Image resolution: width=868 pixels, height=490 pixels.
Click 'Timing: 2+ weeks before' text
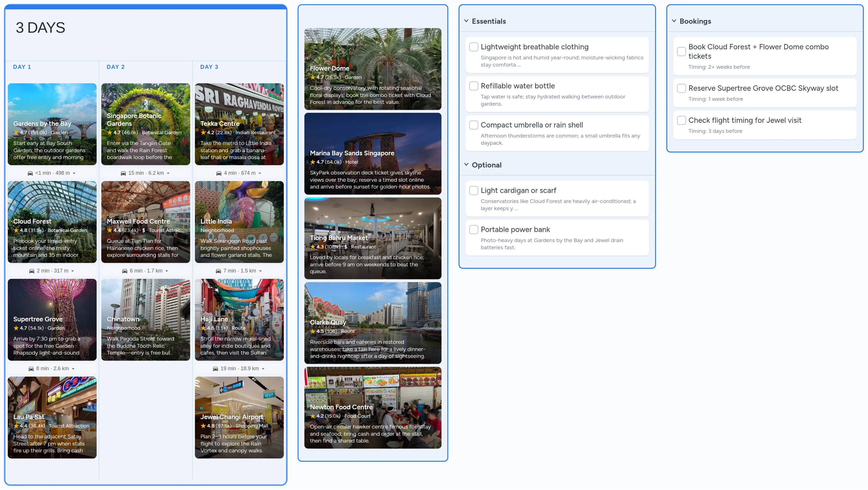point(719,67)
